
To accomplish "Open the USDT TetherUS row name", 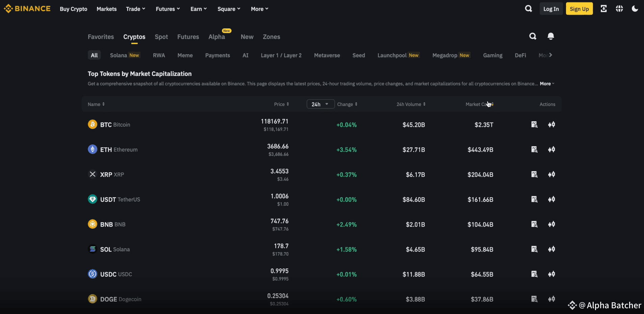I will [120, 200].
